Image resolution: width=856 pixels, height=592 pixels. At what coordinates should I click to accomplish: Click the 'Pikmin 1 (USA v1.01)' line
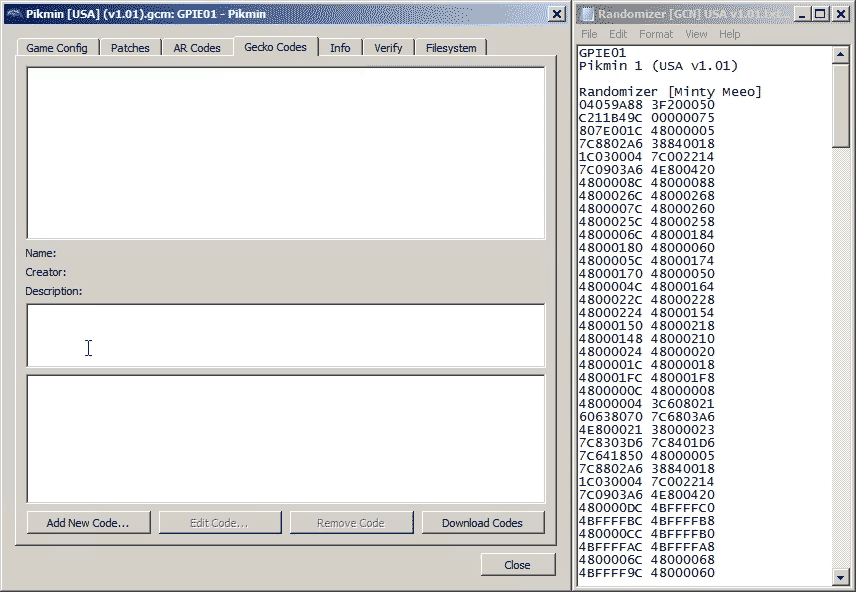click(658, 66)
